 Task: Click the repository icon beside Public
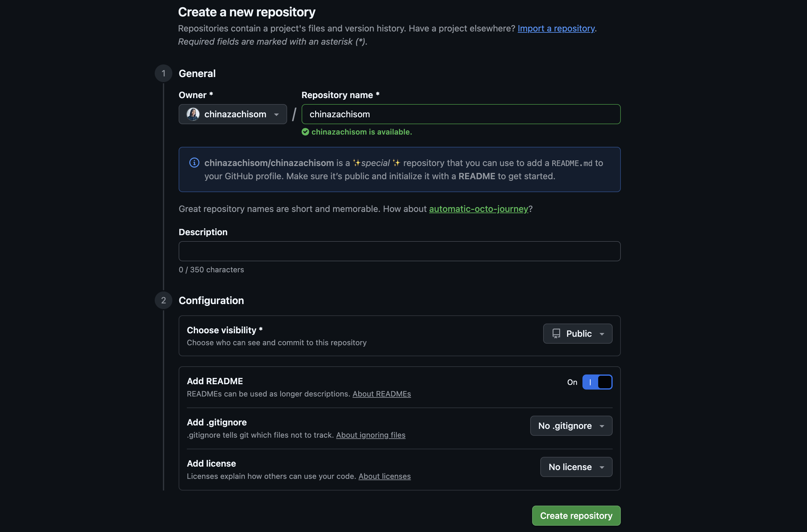tap(556, 334)
